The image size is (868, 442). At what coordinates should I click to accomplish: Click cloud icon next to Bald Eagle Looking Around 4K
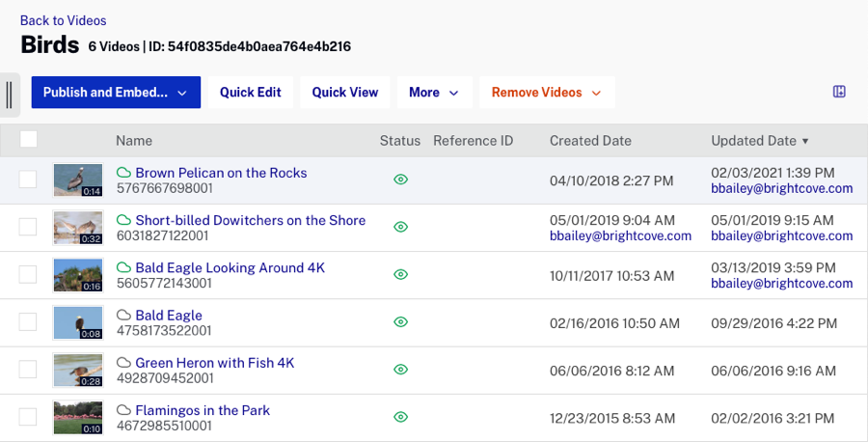pos(123,267)
